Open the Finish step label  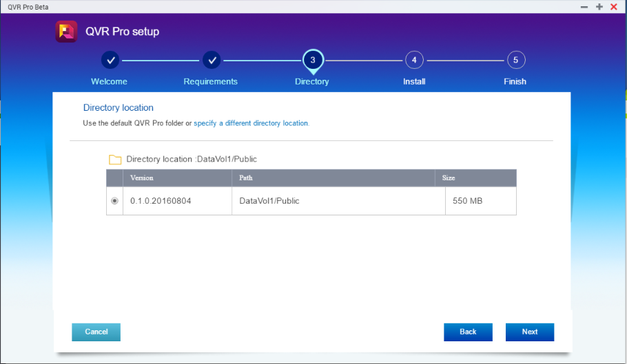[x=515, y=81]
